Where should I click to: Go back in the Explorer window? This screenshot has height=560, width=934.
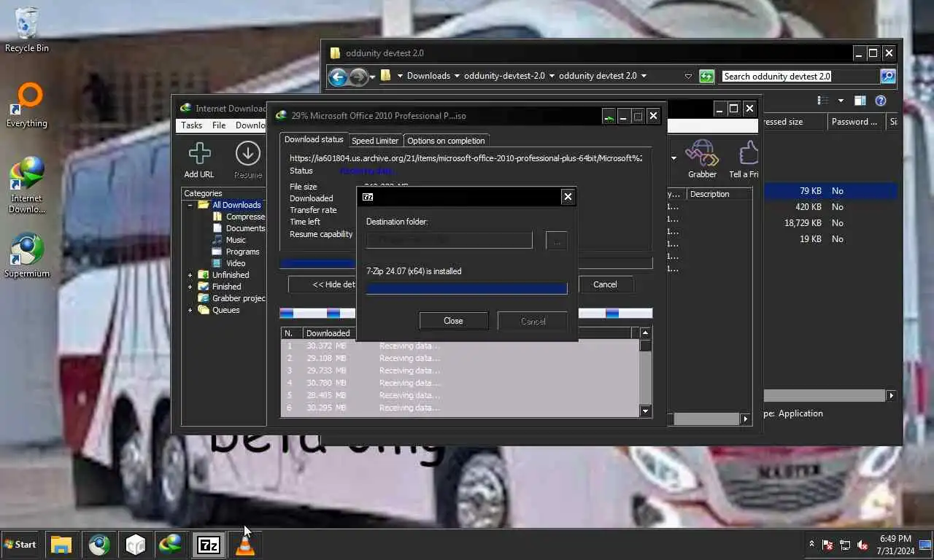tap(337, 76)
